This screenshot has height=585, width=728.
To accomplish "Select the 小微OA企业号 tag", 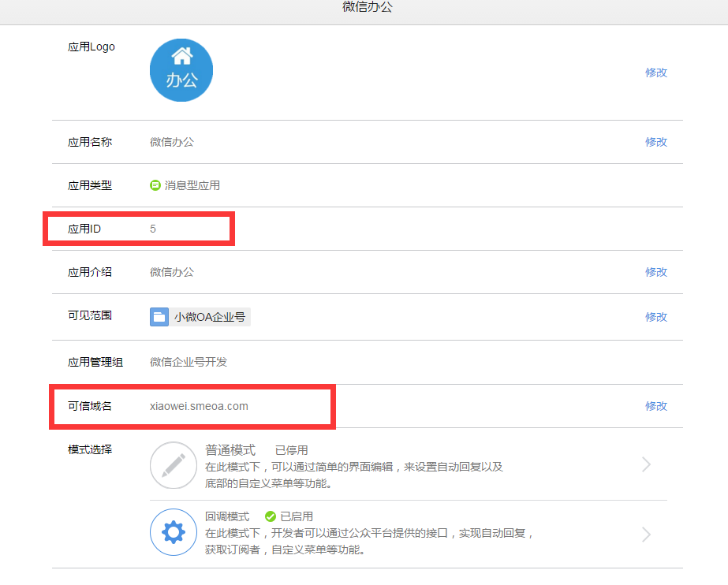I will pos(210,317).
